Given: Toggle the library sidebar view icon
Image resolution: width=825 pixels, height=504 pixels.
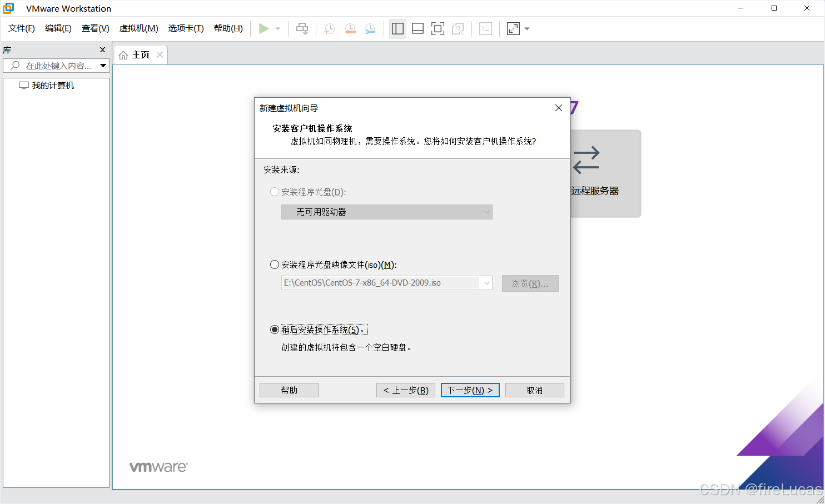Looking at the screenshot, I should pos(397,29).
